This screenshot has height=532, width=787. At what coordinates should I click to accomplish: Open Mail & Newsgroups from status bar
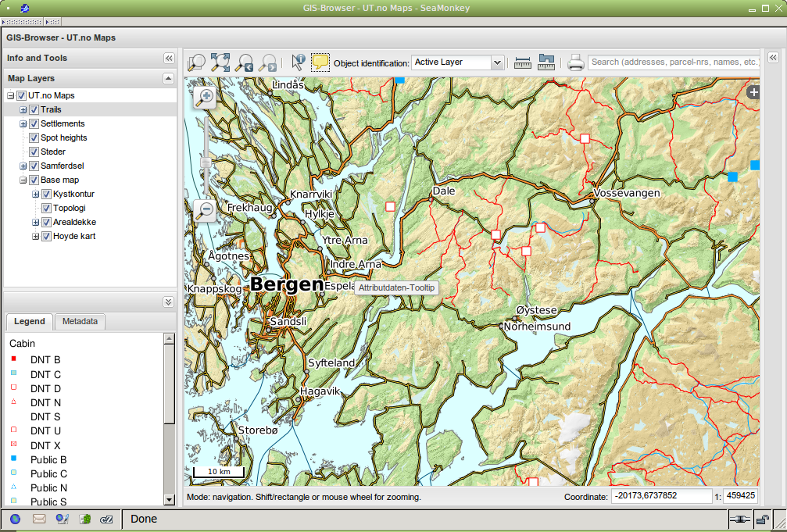point(39,519)
